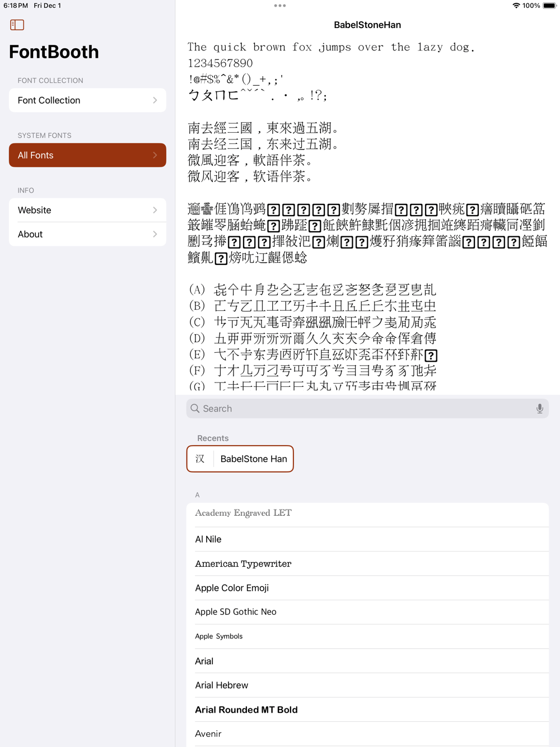Choose American Typewriter font
This screenshot has height=747, width=560.
pyautogui.click(x=367, y=563)
